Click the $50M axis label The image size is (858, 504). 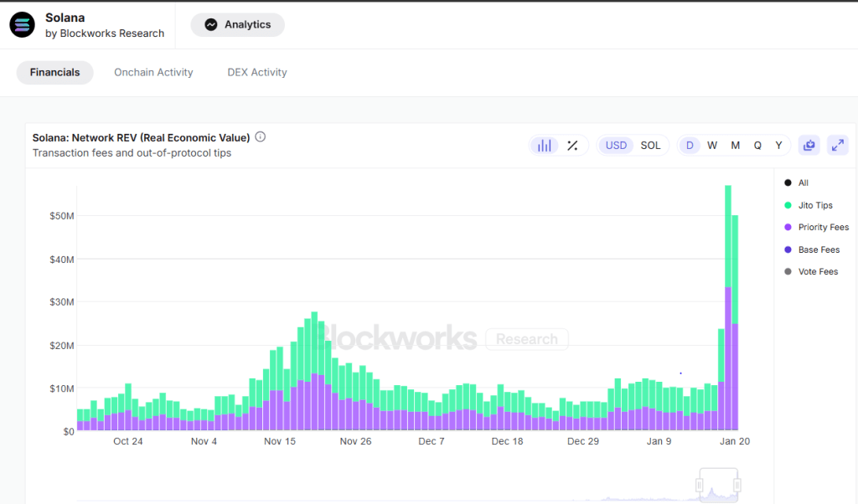(x=62, y=216)
